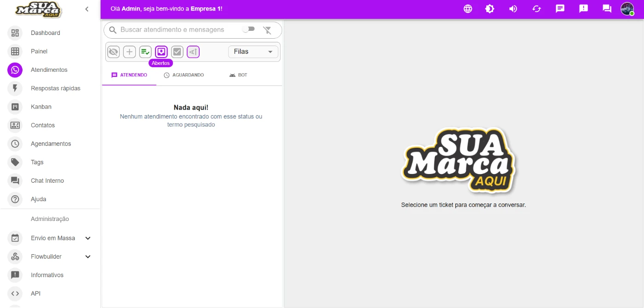This screenshot has width=644, height=308.
Task: Click the refresh sync icon
Action: [536, 9]
